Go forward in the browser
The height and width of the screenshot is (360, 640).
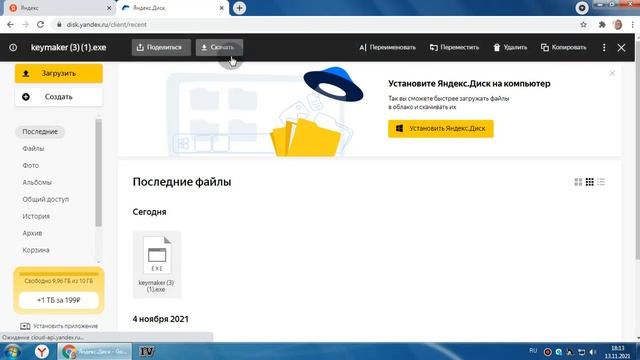click(25, 24)
